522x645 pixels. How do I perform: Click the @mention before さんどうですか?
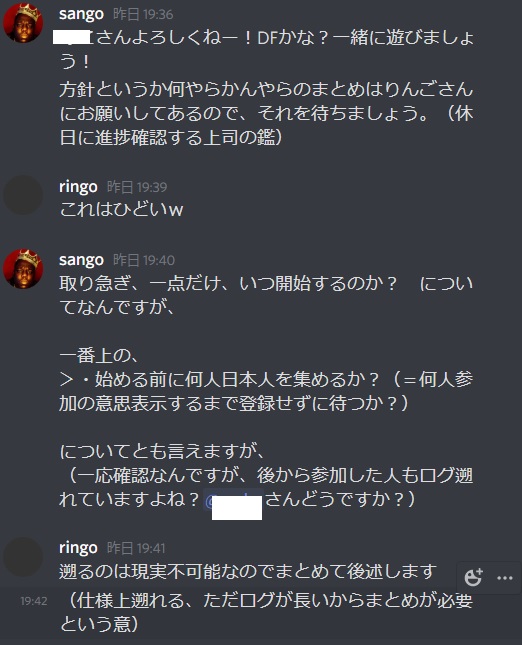pos(233,501)
